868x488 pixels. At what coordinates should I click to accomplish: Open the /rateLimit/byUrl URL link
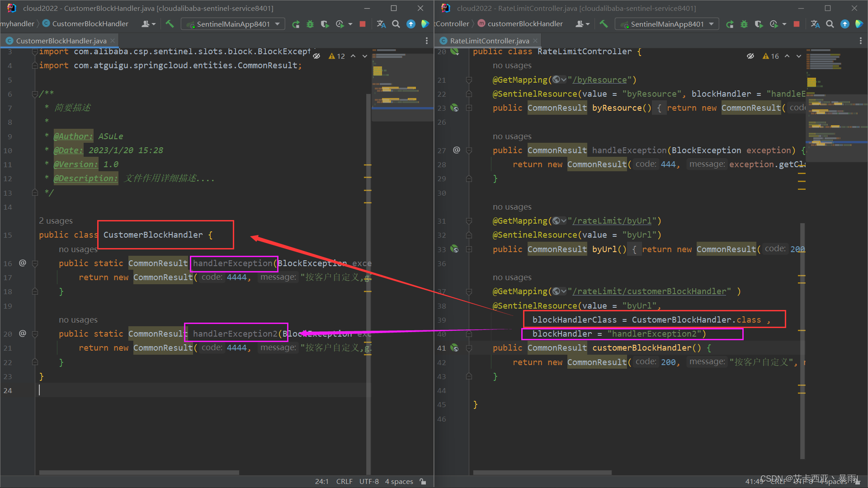[x=612, y=221]
